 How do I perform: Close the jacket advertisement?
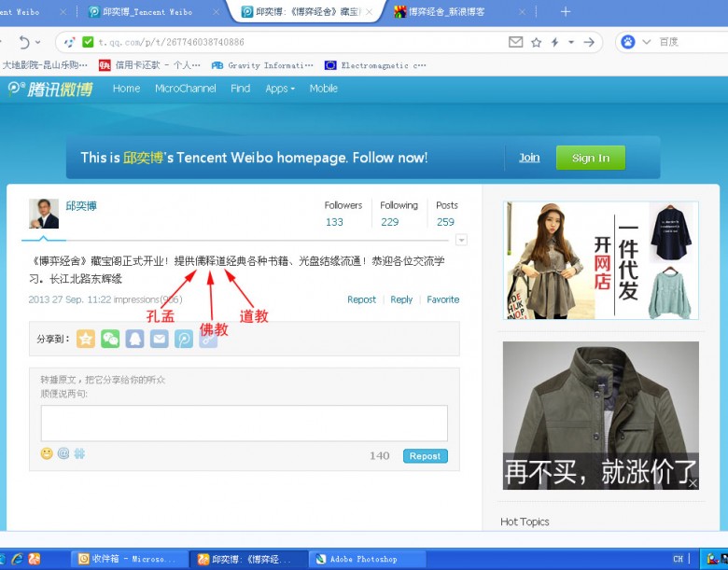693,483
